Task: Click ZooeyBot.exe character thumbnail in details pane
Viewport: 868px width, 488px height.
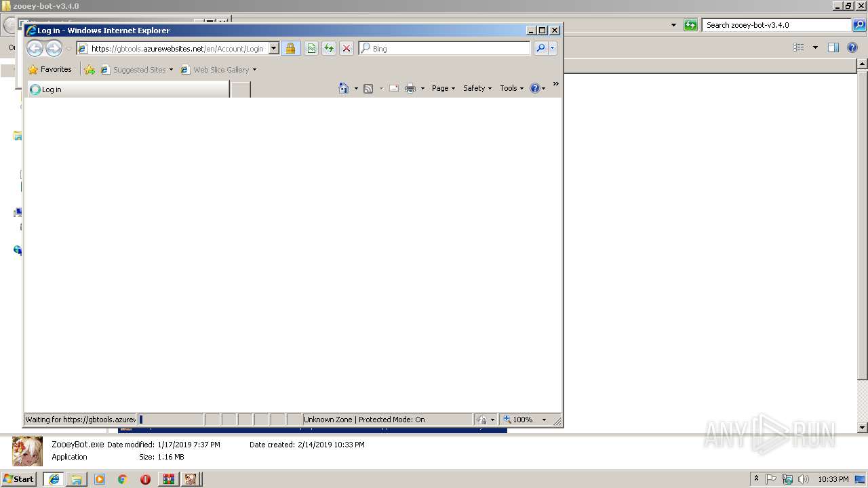Action: (x=27, y=451)
